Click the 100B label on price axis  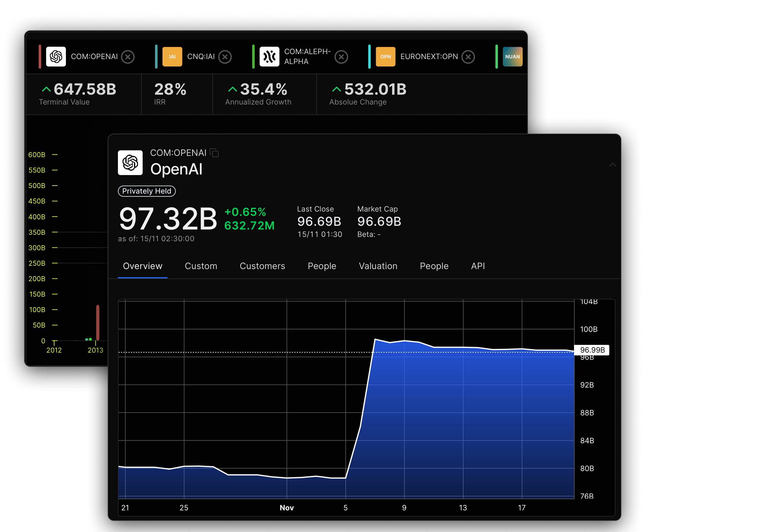point(589,329)
